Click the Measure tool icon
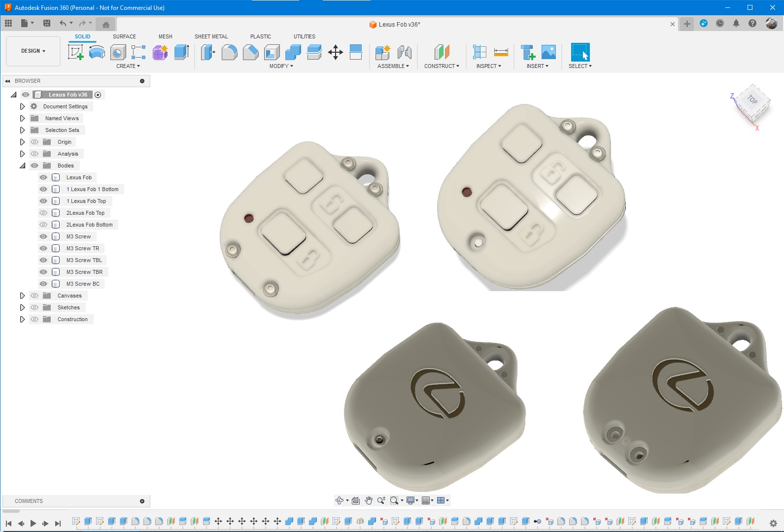The image size is (784, 532). coord(501,52)
